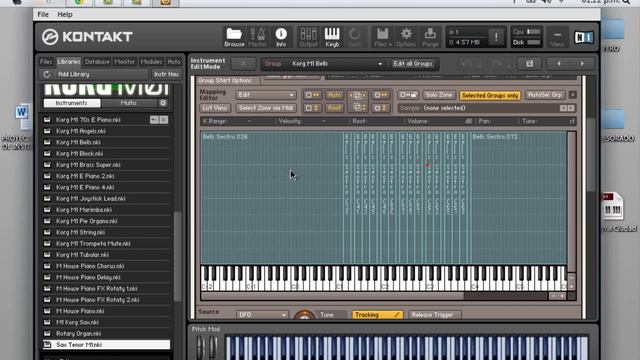Open the Options gear icon

tap(406, 37)
